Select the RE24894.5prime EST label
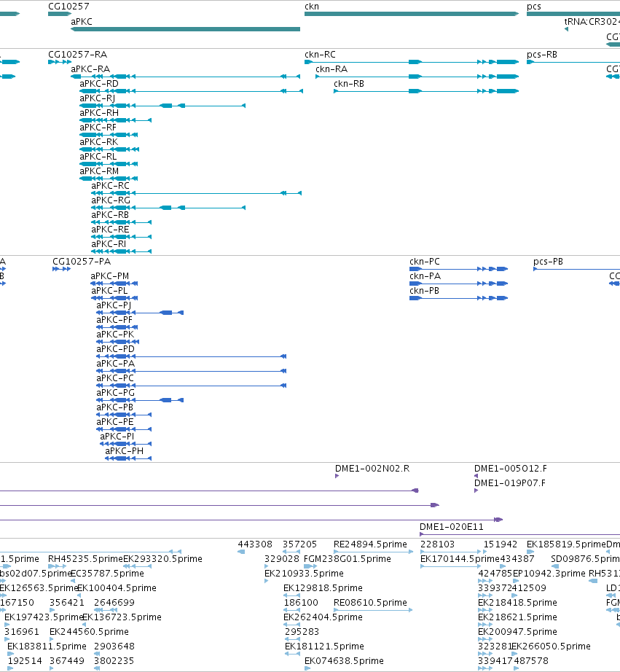The height and width of the screenshot is (672, 620). coord(370,544)
